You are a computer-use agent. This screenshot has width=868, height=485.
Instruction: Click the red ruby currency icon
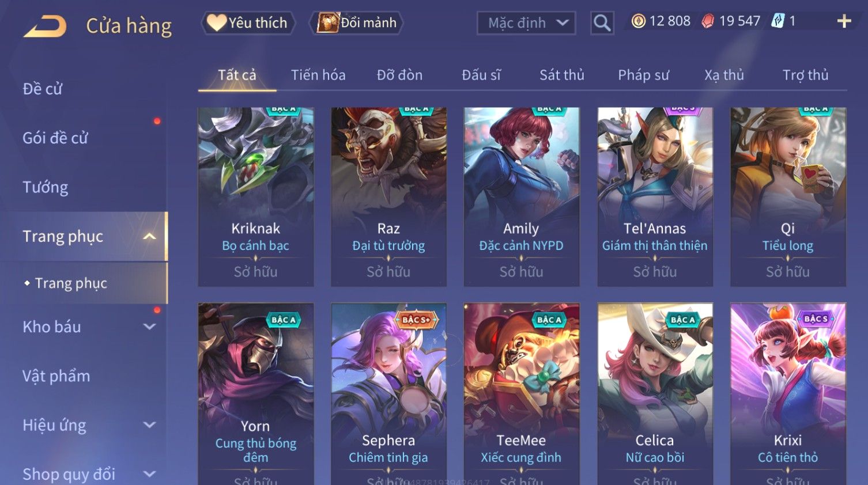click(708, 21)
